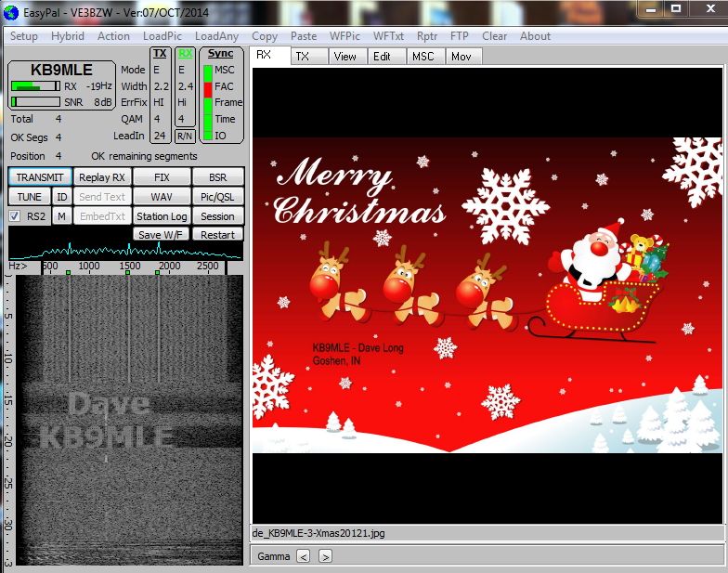This screenshot has height=573, width=728.
Task: Click the green Frame sync indicator
Action: pyautogui.click(x=208, y=105)
